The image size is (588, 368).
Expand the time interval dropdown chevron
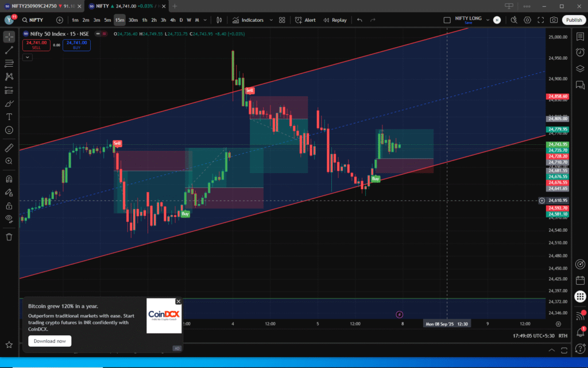coord(206,20)
